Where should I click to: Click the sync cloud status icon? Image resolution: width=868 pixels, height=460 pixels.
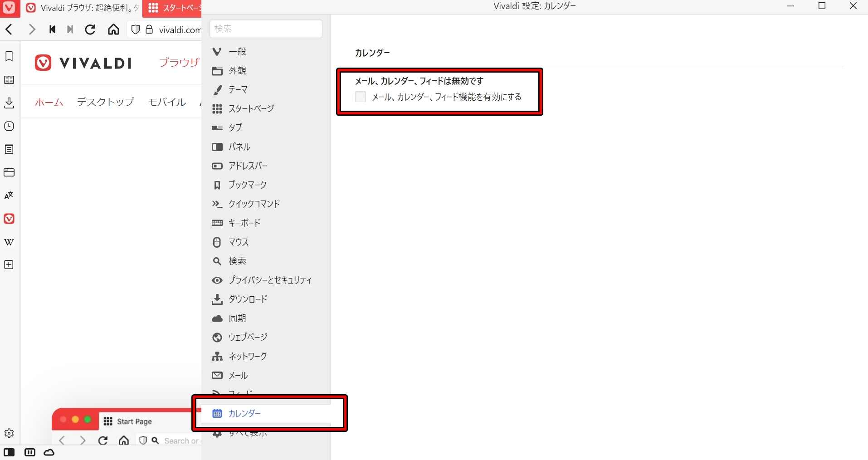pos(49,452)
